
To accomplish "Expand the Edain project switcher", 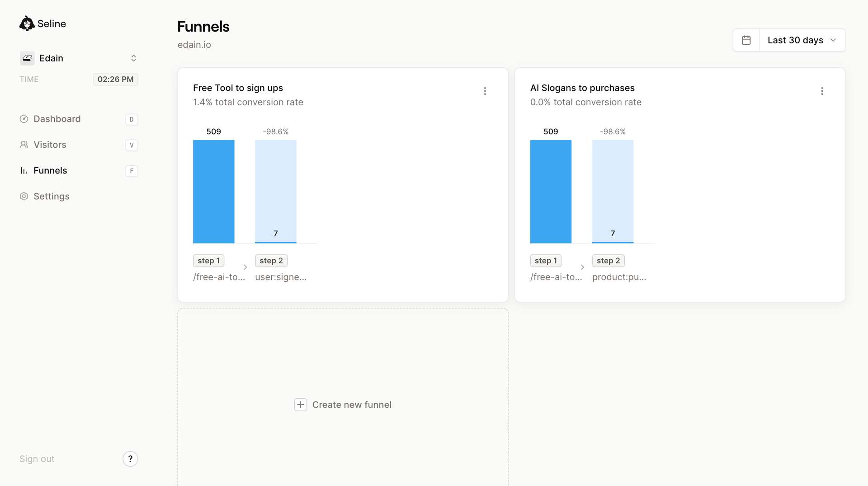I will [133, 58].
